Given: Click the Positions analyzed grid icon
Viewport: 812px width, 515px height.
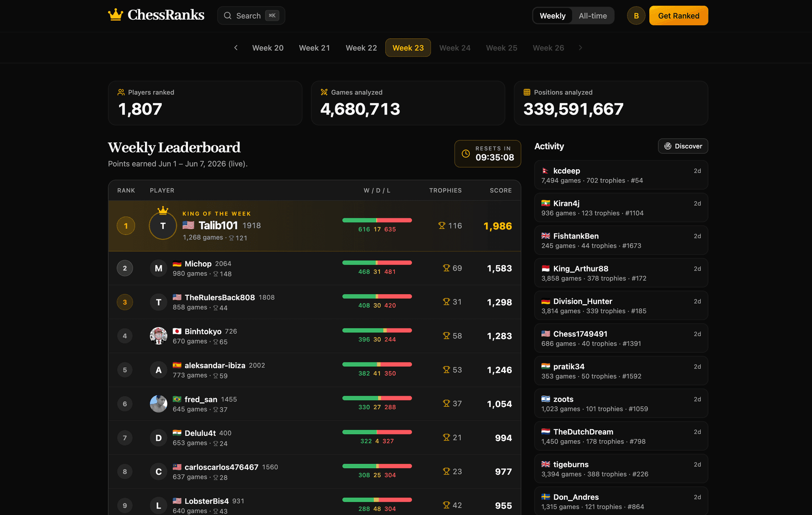Looking at the screenshot, I should tap(527, 92).
